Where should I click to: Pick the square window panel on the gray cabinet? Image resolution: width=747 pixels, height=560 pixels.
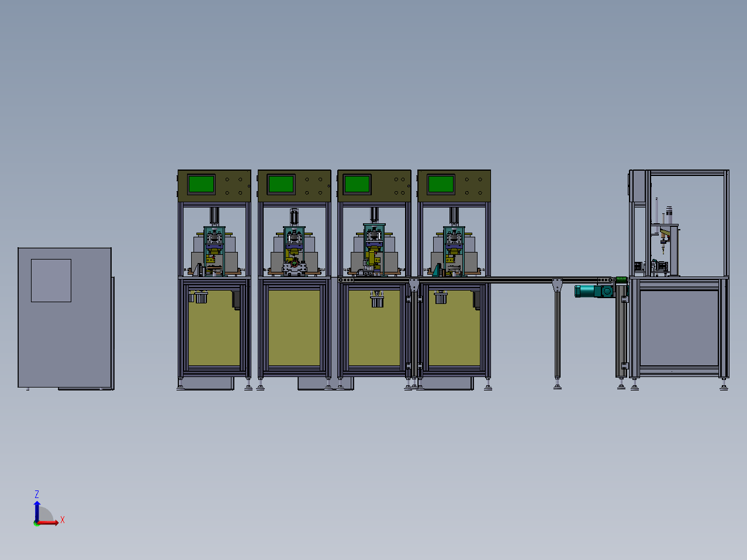(51, 281)
